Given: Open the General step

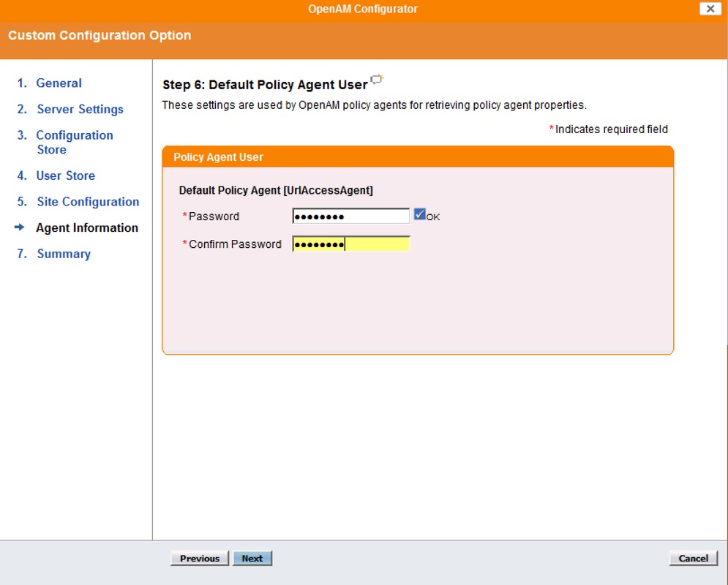Looking at the screenshot, I should [x=58, y=83].
